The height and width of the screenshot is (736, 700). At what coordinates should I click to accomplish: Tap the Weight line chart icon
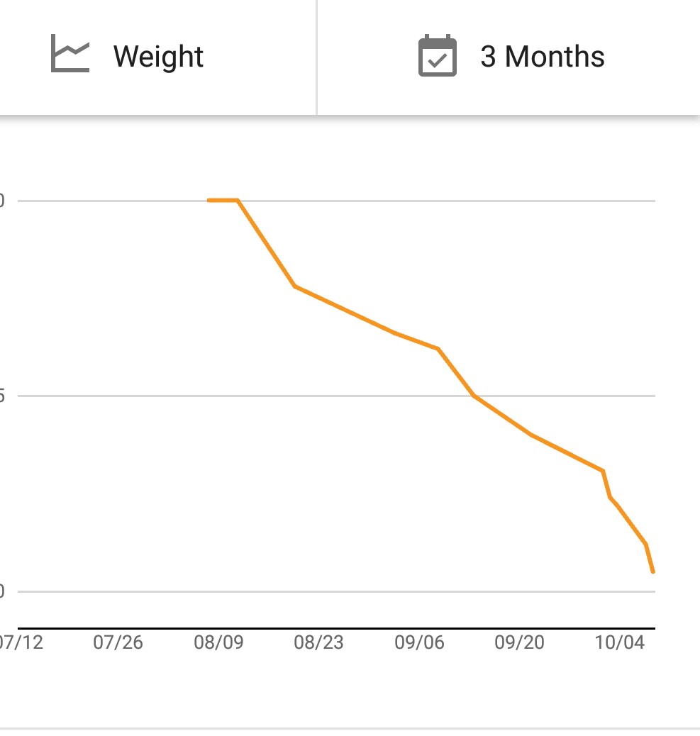[x=70, y=56]
